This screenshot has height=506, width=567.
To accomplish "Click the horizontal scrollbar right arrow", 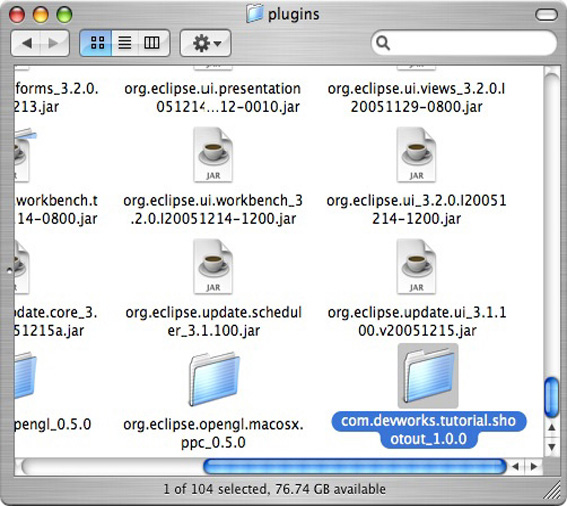I will 534,467.
